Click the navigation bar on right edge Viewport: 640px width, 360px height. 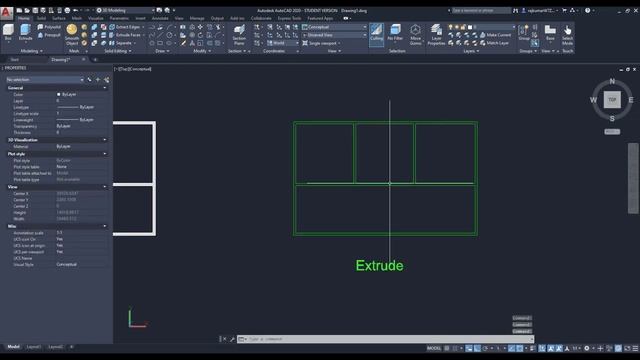point(633,178)
